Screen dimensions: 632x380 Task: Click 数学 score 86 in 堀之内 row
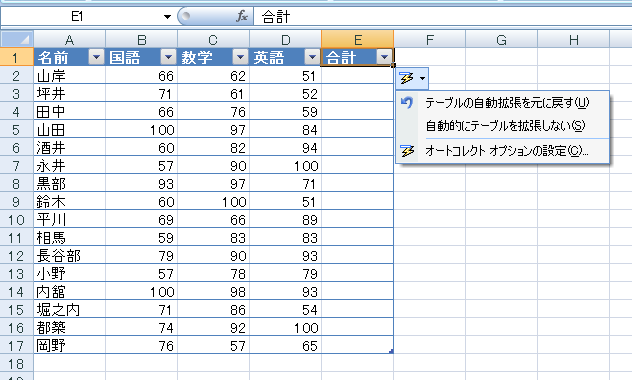[x=213, y=309]
